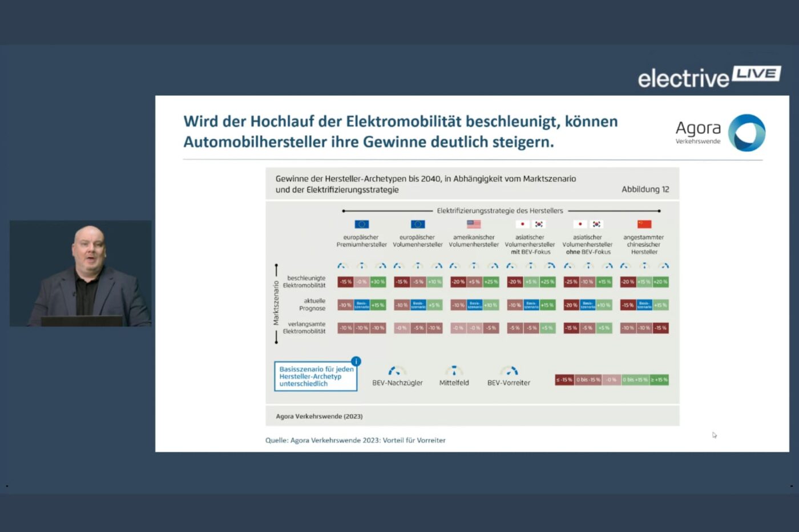
Task: Click the Vorreiter gauge under angestammter chinesischer Hersteller
Action: coord(663,266)
